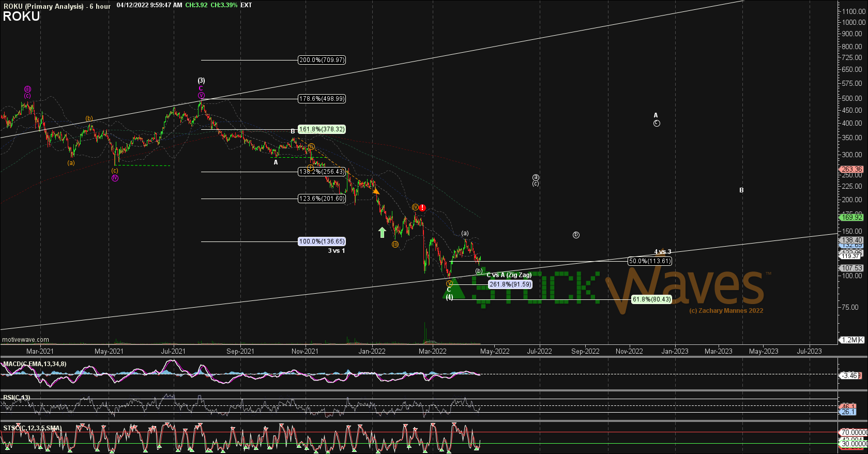The height and width of the screenshot is (454, 868).
Task: Select the 178.6%(498.99) Fibonacci label
Action: click(322, 99)
